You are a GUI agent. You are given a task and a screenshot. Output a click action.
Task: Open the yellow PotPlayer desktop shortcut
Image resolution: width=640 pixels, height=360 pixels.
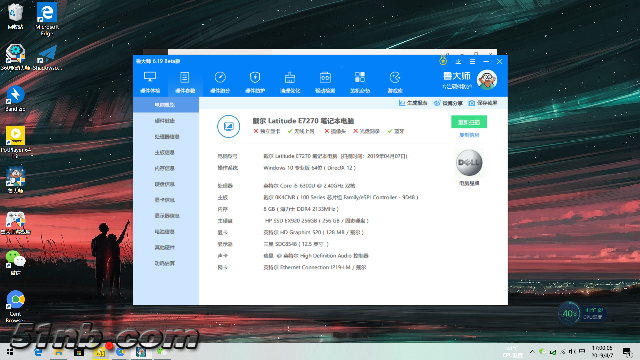pyautogui.click(x=15, y=141)
